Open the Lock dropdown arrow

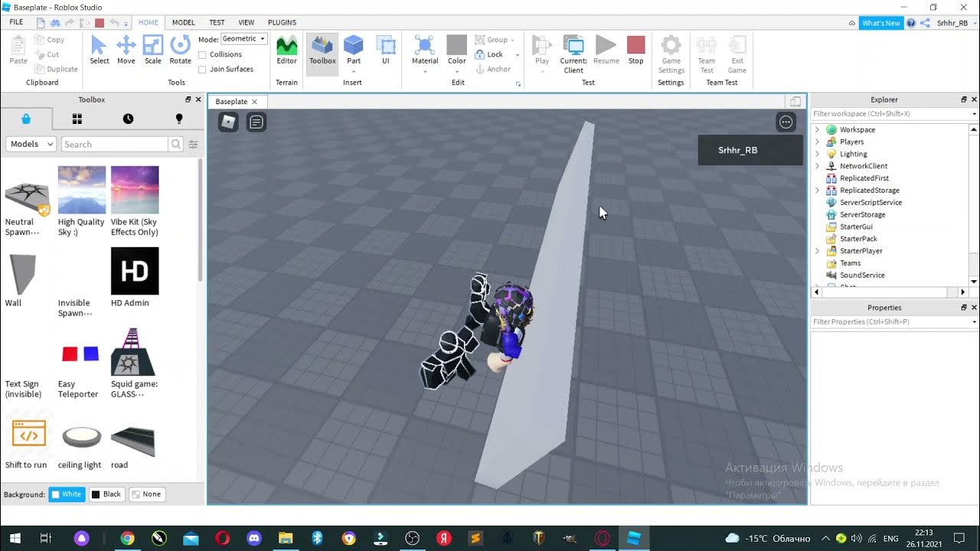(x=518, y=55)
